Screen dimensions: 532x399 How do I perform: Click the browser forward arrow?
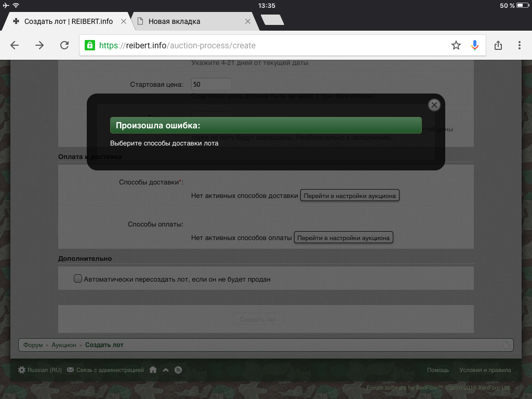39,45
